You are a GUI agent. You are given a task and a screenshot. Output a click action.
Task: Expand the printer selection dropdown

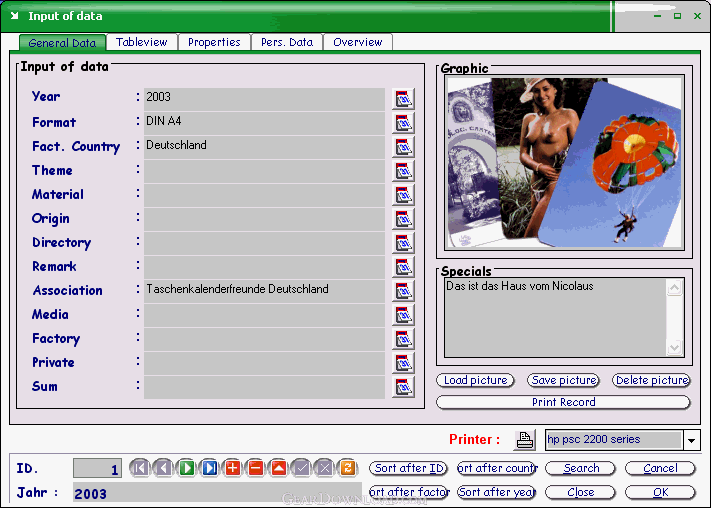[691, 440]
